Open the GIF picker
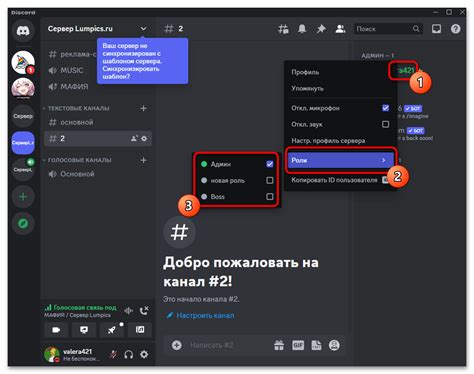 pyautogui.click(x=298, y=345)
